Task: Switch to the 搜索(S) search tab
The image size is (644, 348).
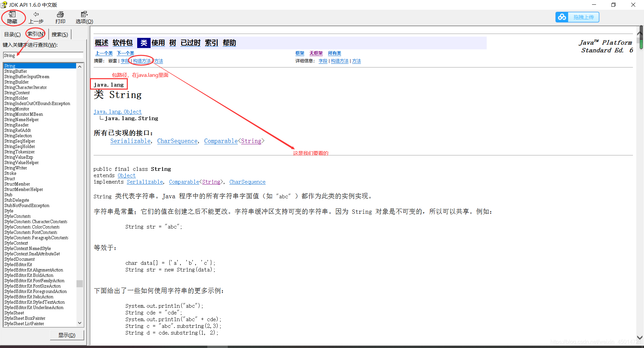Action: pyautogui.click(x=60, y=34)
